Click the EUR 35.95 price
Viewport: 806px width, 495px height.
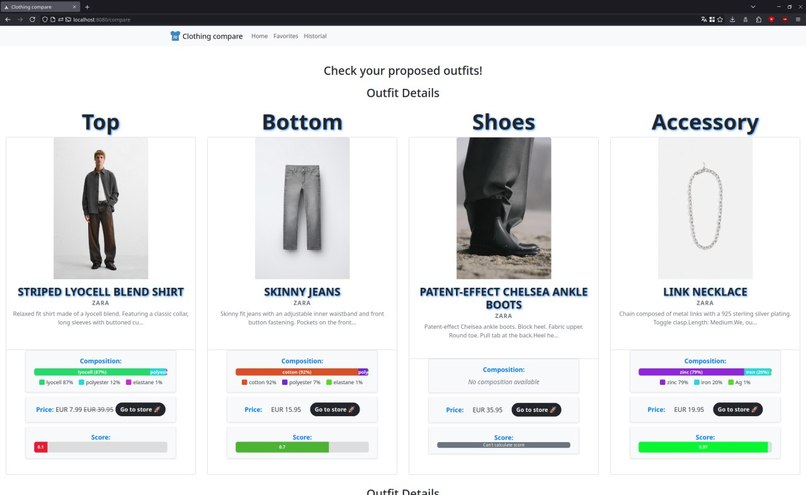(x=487, y=410)
